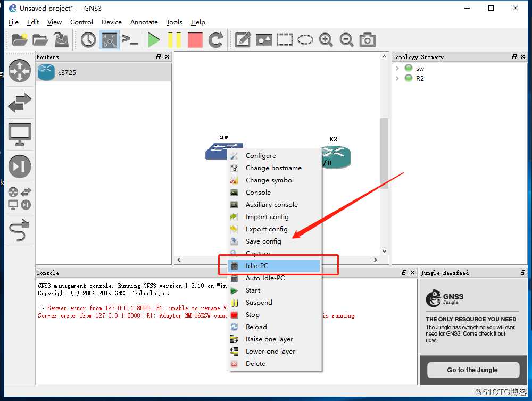Open console to all devices icon
The height and width of the screenshot is (401, 532).
[130, 40]
